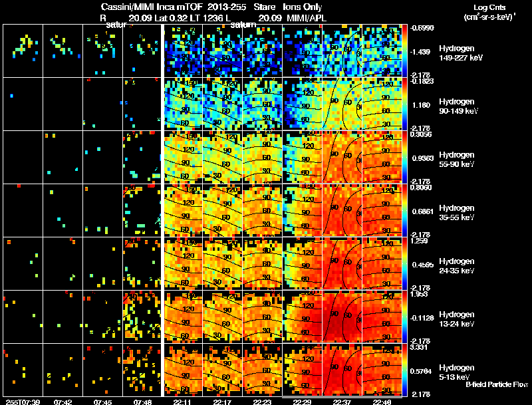Click the color bar beside Hydrogen 13-24 keV

pyautogui.click(x=404, y=317)
